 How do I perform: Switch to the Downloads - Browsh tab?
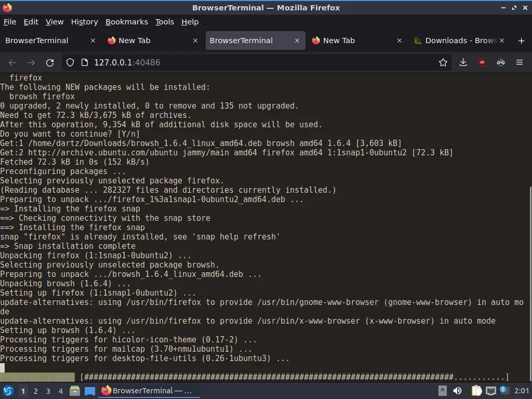pos(459,41)
